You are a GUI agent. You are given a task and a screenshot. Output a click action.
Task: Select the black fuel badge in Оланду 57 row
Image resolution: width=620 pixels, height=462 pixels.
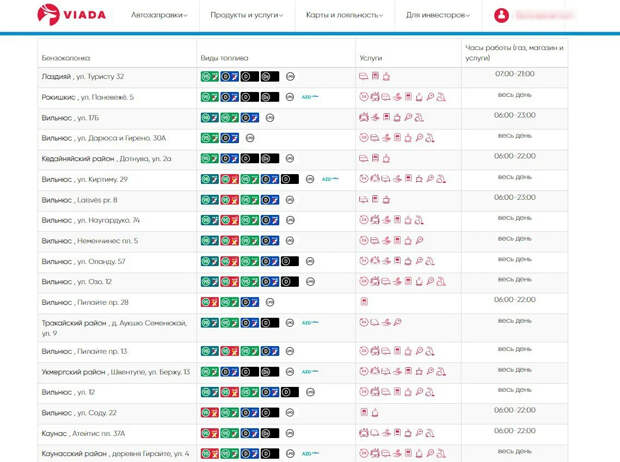290,261
